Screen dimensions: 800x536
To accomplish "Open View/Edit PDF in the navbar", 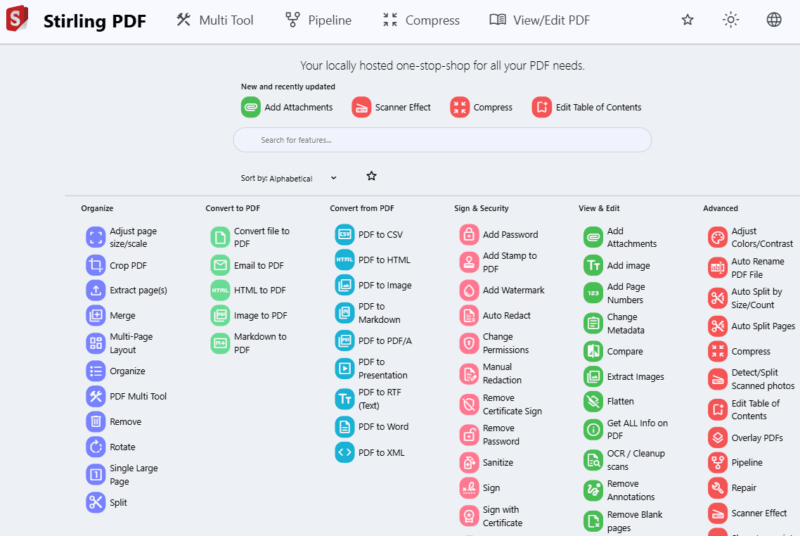I will point(539,20).
